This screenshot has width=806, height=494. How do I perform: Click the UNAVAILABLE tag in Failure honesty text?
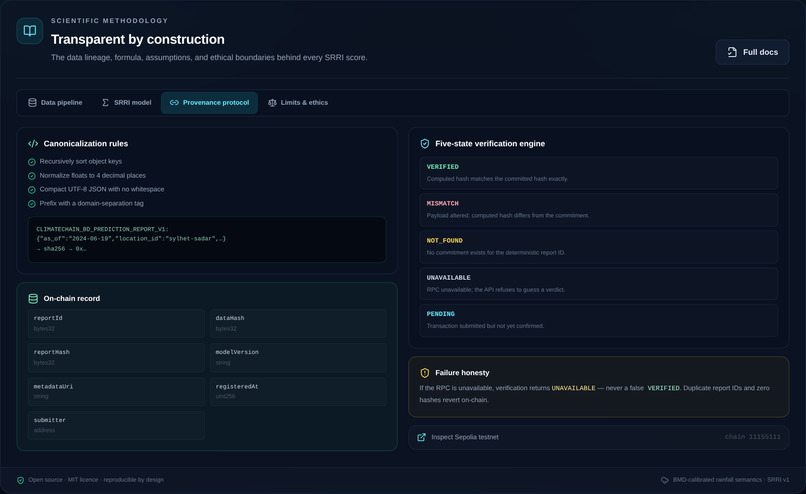(x=573, y=388)
